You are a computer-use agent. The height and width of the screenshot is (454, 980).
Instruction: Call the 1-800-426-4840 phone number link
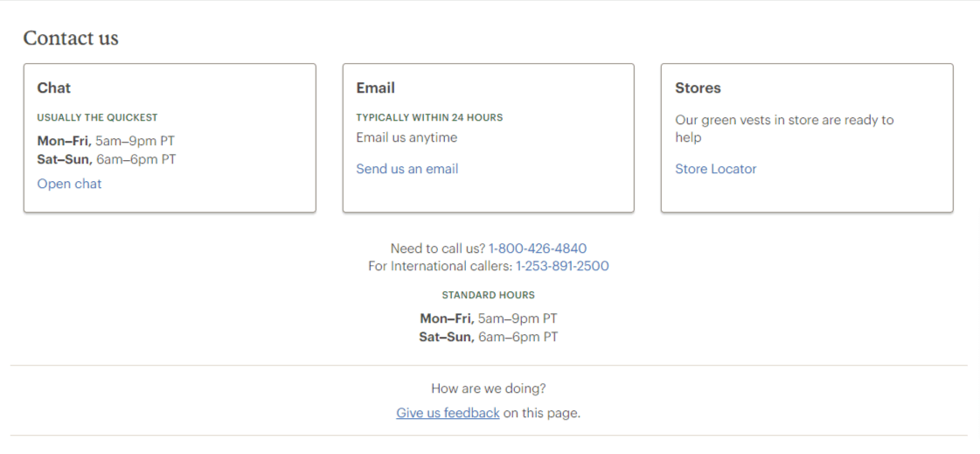pyautogui.click(x=538, y=248)
